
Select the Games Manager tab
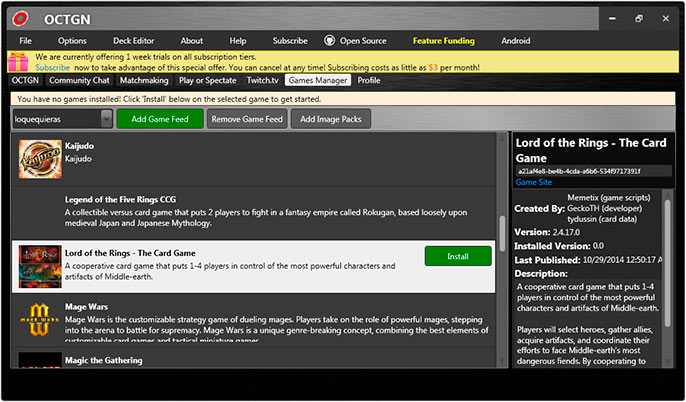(318, 80)
